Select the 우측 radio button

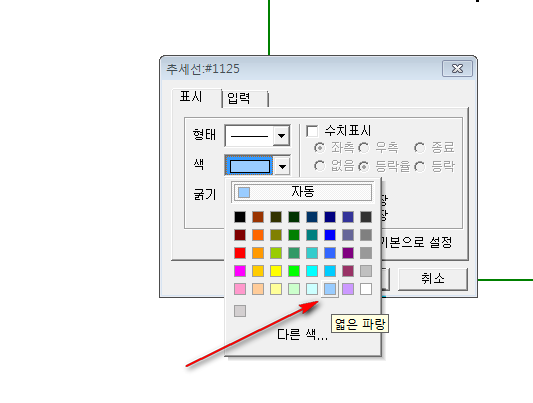(x=364, y=148)
